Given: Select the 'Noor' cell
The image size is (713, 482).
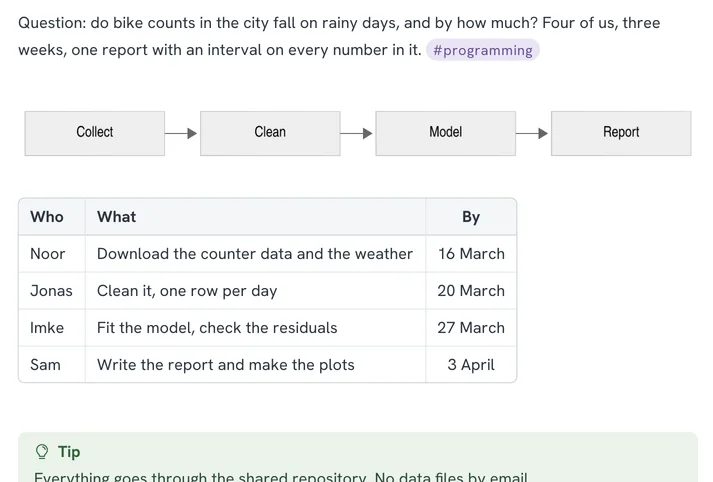Looking at the screenshot, I should coord(52,254).
